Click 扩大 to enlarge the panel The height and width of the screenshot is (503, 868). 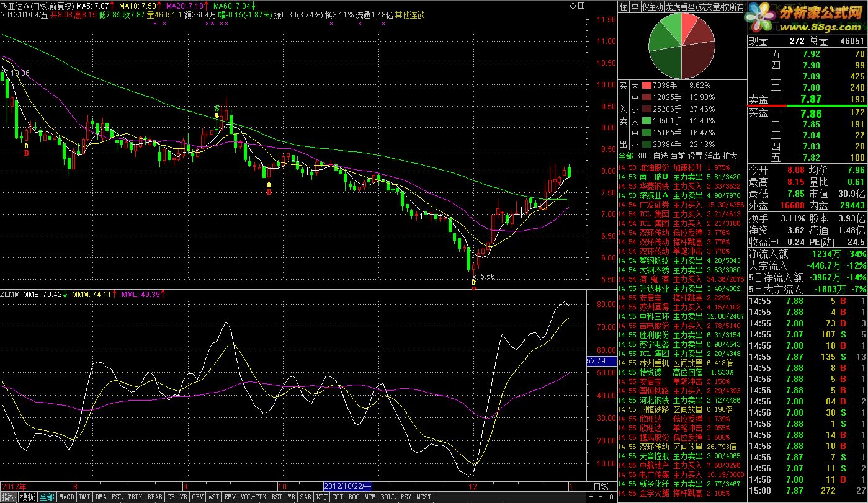[730, 156]
